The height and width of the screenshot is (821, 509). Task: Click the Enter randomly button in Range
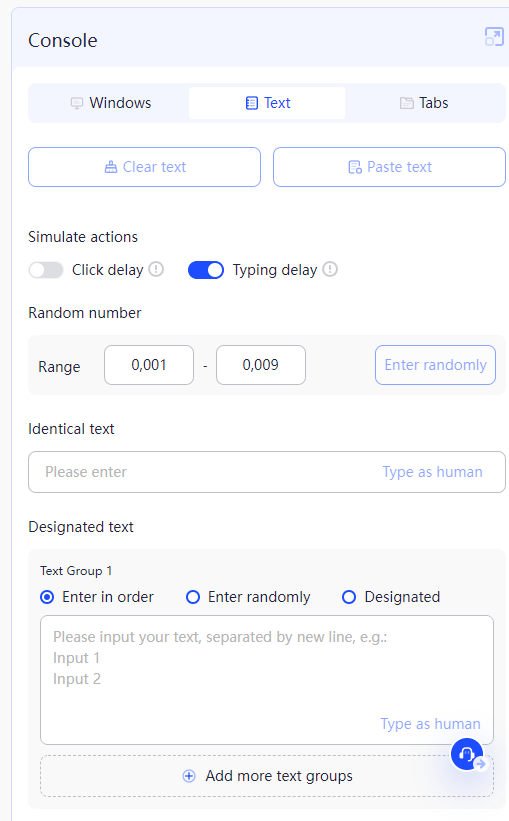[435, 365]
